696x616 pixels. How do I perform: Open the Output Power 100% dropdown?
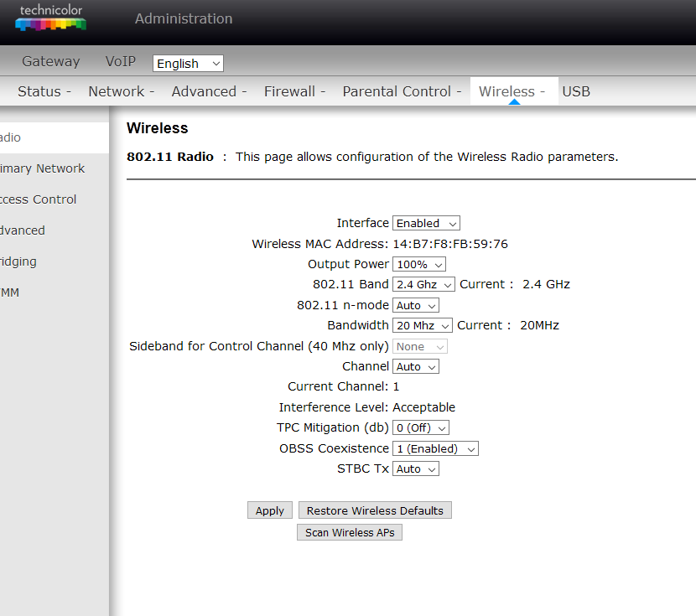point(419,264)
